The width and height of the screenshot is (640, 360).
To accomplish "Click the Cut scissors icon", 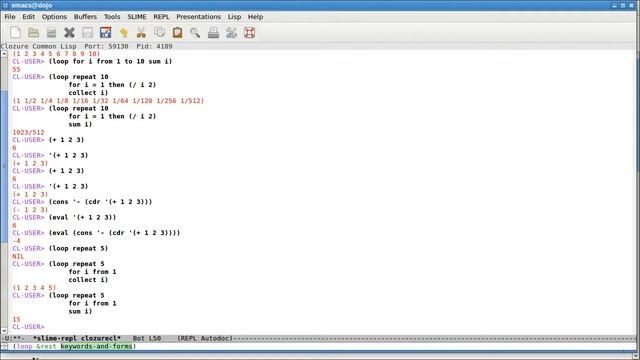I will click(x=141, y=33).
